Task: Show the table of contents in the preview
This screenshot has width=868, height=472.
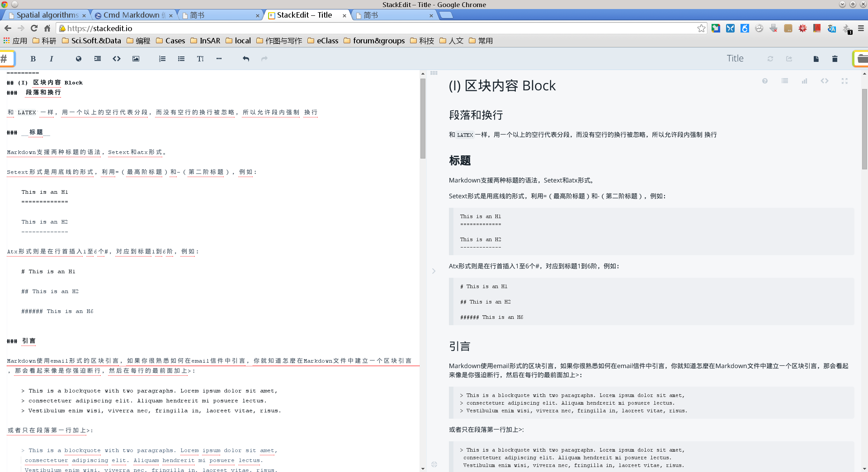Action: 785,81
